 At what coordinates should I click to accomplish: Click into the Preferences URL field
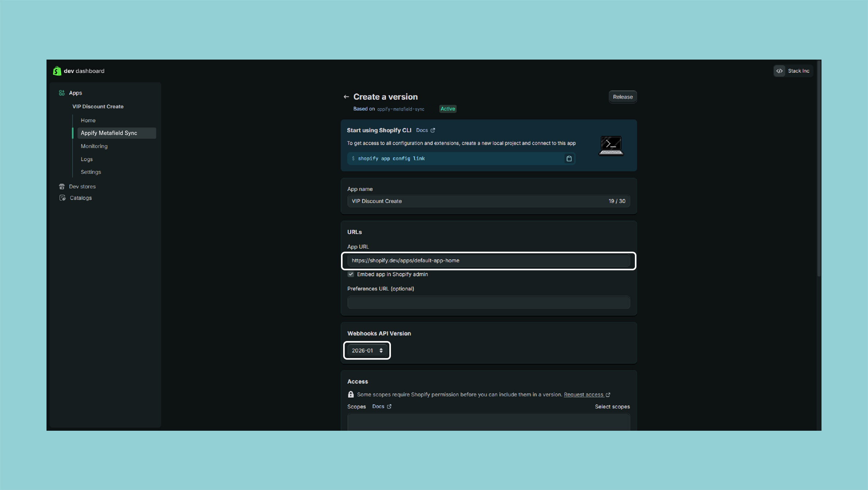click(488, 302)
